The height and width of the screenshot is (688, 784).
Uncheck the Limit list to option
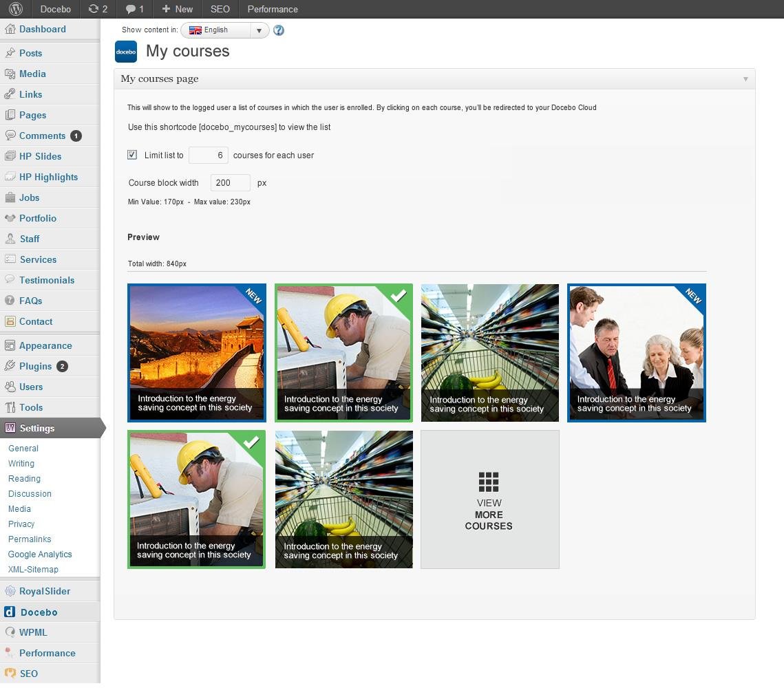[x=131, y=155]
